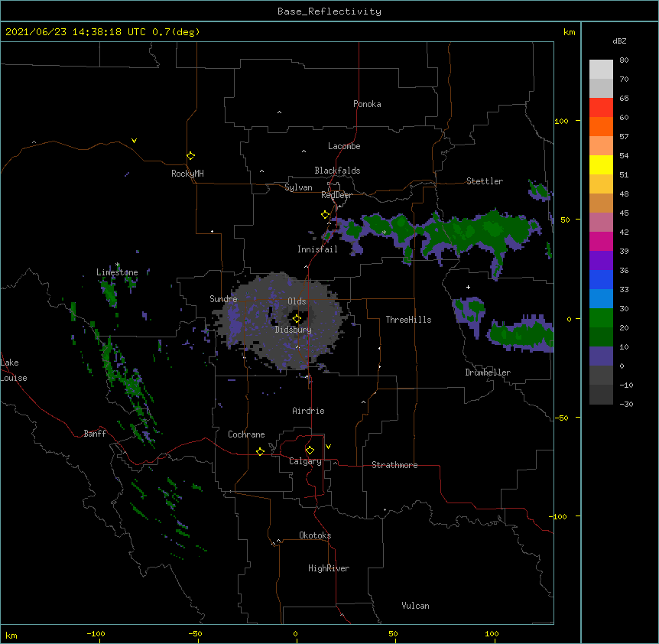Click the yellow V marker northwest of RockyMH
Screen dimensions: 659x644
134,141
